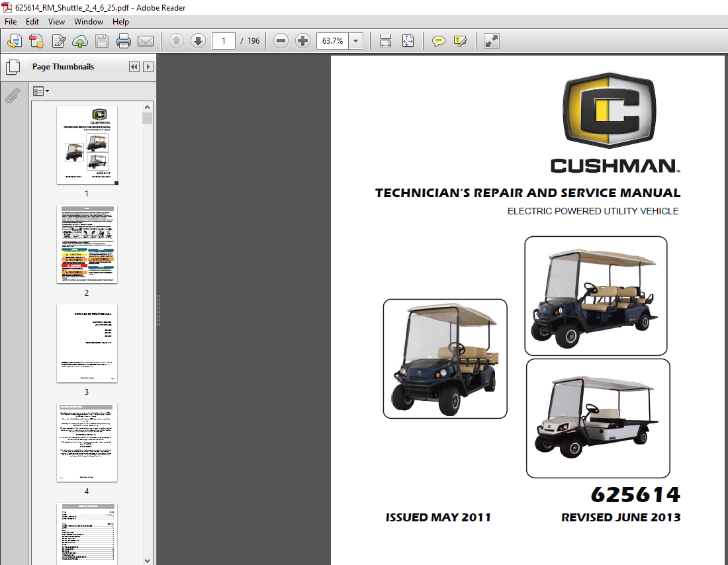Click the cloud upload icon
The height and width of the screenshot is (565, 728).
click(x=80, y=41)
